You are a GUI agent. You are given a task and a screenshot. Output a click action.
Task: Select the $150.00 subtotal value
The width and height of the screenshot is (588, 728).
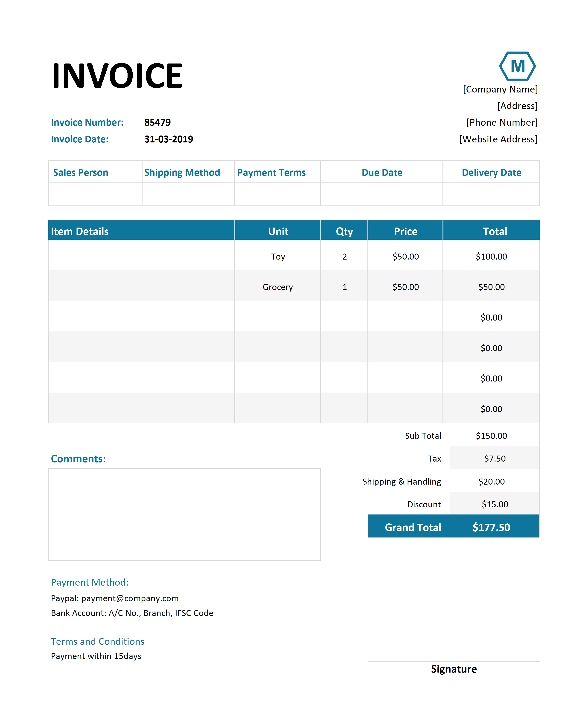pos(492,436)
